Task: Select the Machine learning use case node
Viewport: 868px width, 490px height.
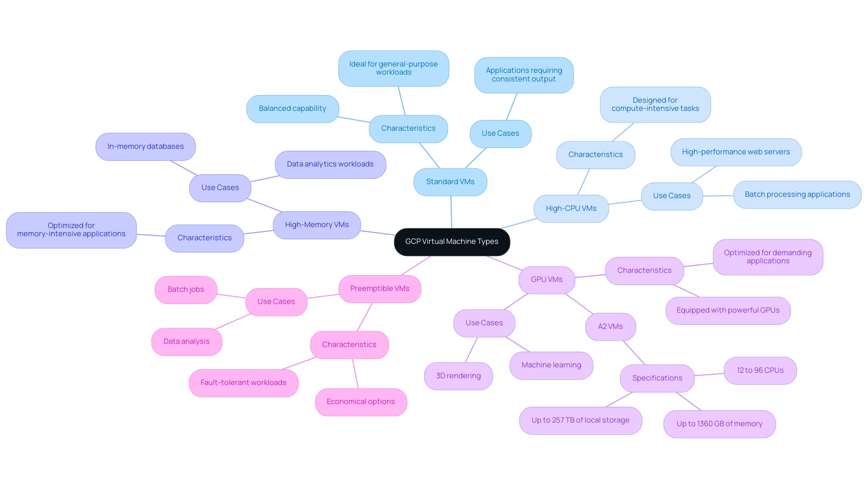Action: (551, 365)
